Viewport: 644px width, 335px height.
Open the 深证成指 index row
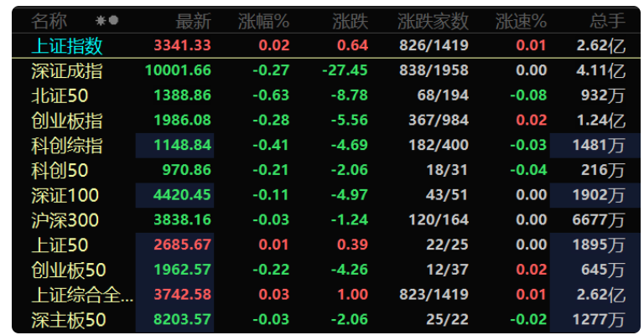click(326, 70)
